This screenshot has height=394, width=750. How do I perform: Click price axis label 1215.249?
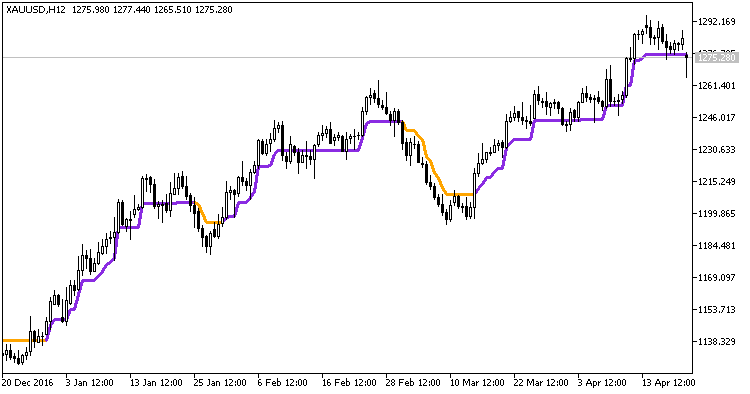(x=717, y=182)
